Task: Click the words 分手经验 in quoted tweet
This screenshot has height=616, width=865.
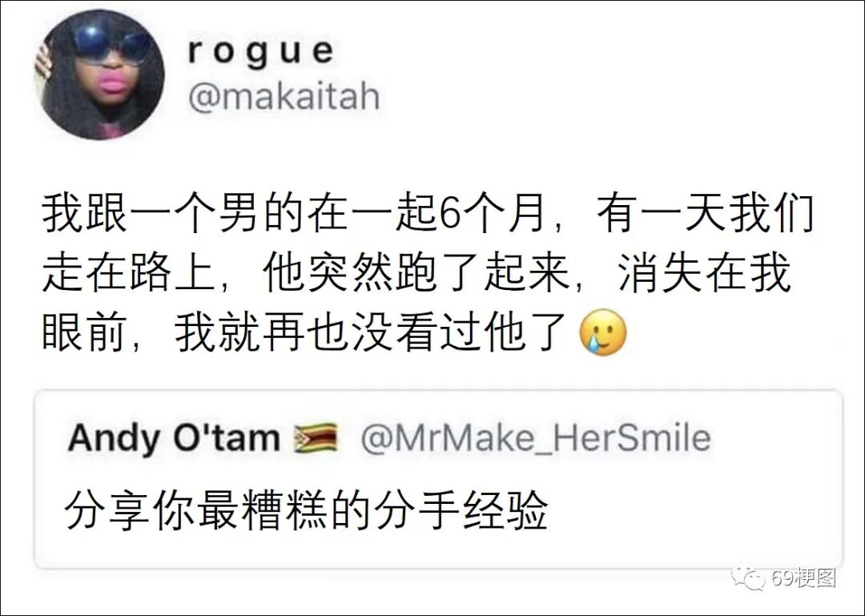Action: (x=461, y=510)
